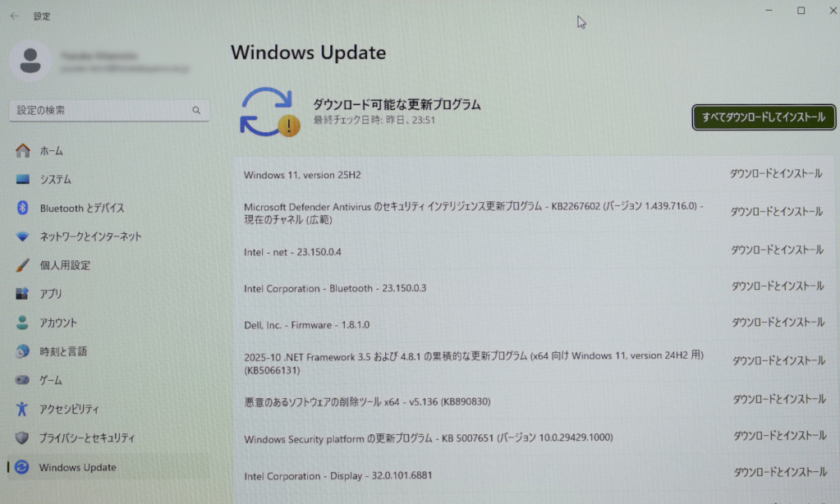Go to ゲーム settings section
The width and height of the screenshot is (840, 504).
point(51,381)
